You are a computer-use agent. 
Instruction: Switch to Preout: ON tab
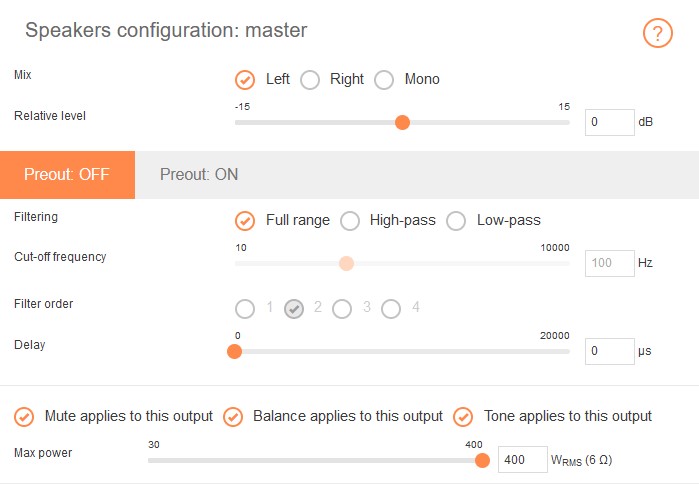tap(199, 174)
